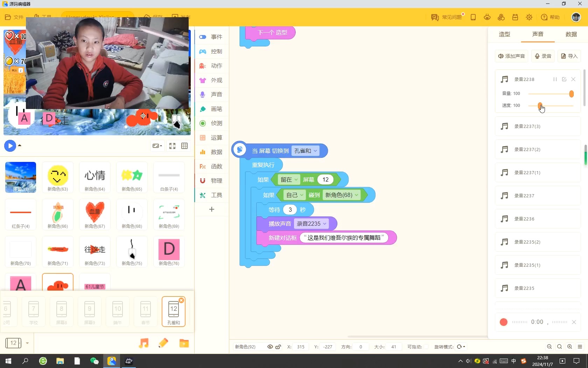This screenshot has width=588, height=368.
Task: Toggle the 可拖动 draggable checkbox
Action: pos(426,347)
